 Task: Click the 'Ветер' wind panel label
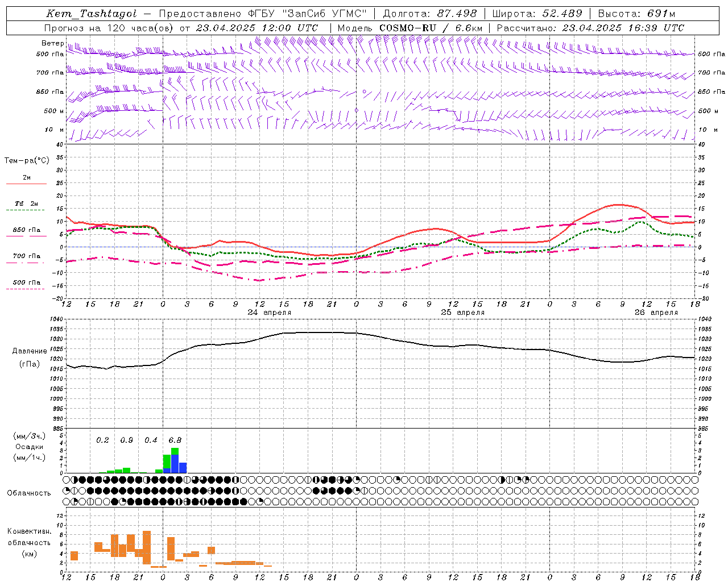(x=52, y=43)
